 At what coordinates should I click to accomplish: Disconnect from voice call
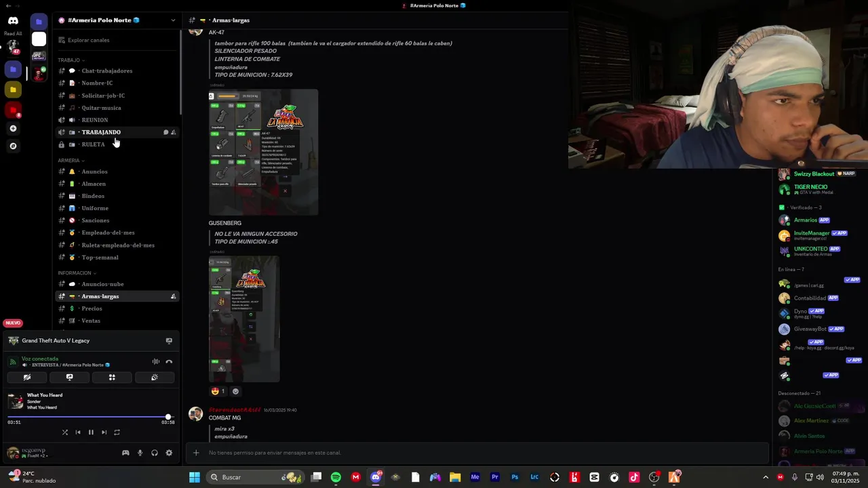pyautogui.click(x=169, y=362)
